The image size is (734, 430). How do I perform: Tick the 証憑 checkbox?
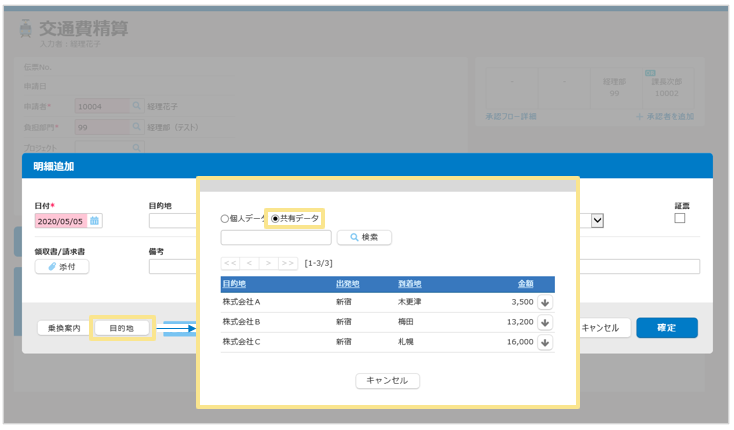point(680,219)
